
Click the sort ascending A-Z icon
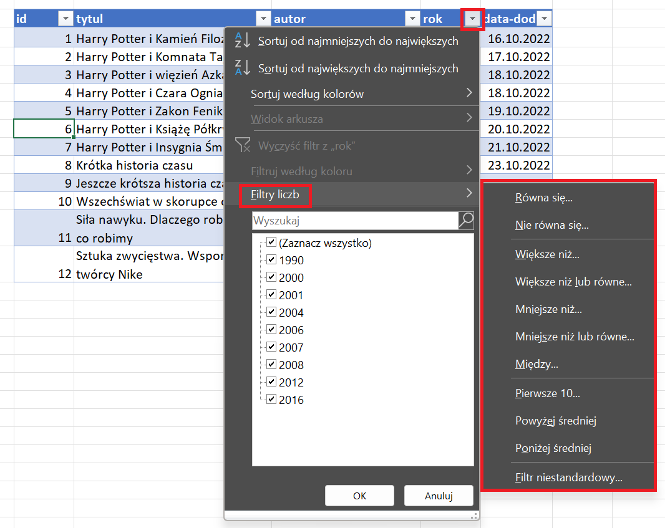click(240, 41)
